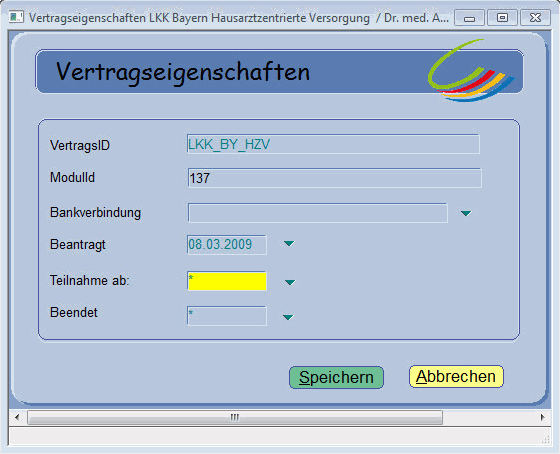
Task: Click the Beendet date field
Action: pos(226,316)
